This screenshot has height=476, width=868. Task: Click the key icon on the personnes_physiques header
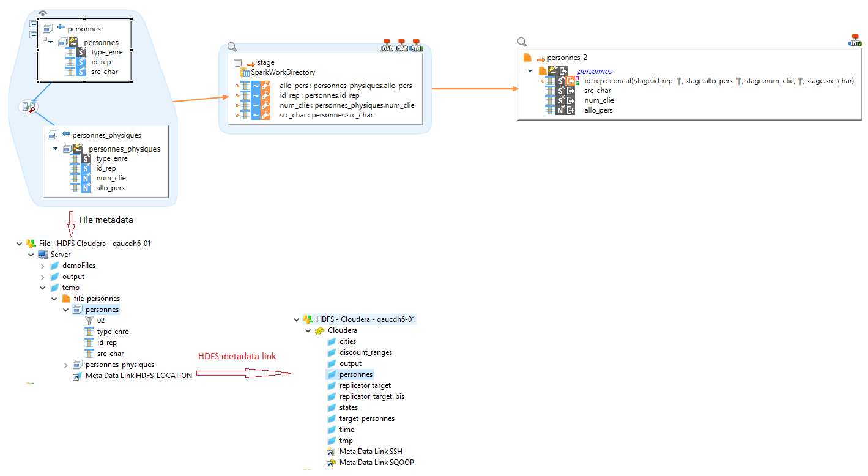77,148
